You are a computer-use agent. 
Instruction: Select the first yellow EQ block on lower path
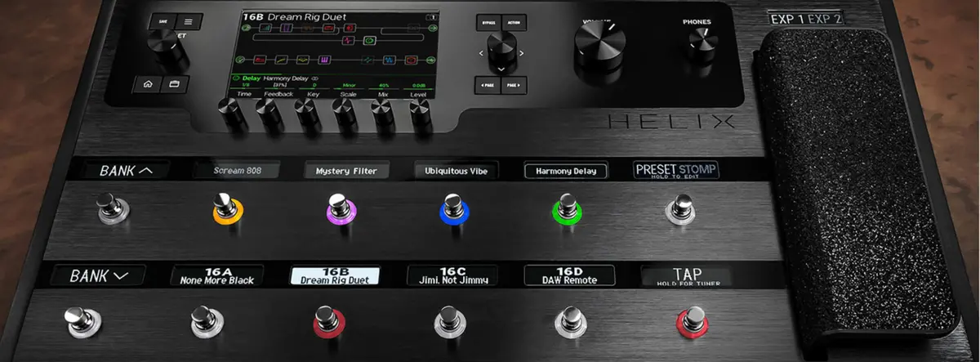click(x=282, y=60)
